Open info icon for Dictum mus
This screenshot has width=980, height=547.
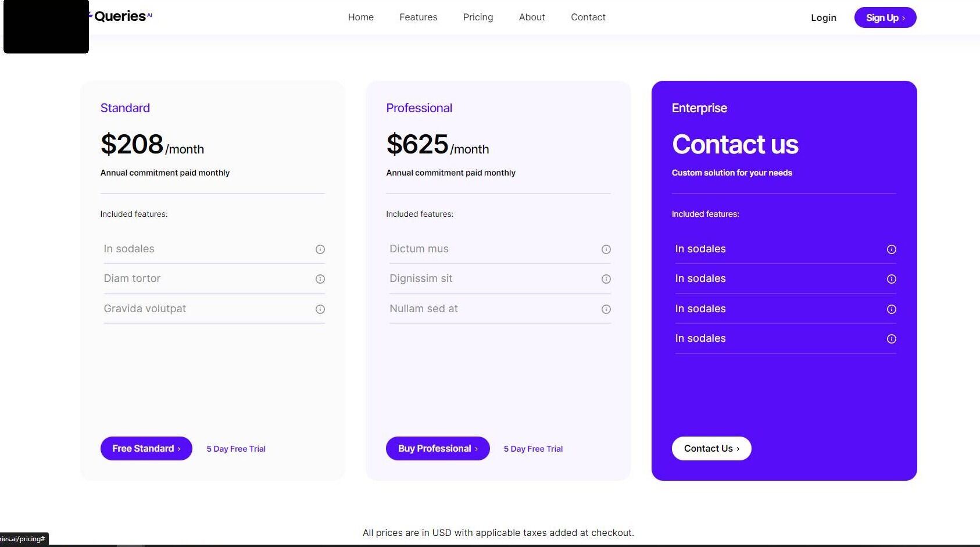point(606,249)
